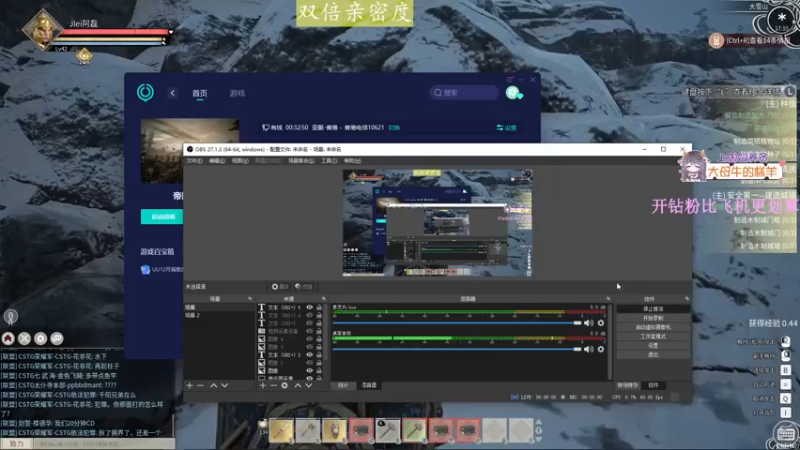Click the 属性 gear button above the panels
The height and width of the screenshot is (450, 800).
pos(280,287)
